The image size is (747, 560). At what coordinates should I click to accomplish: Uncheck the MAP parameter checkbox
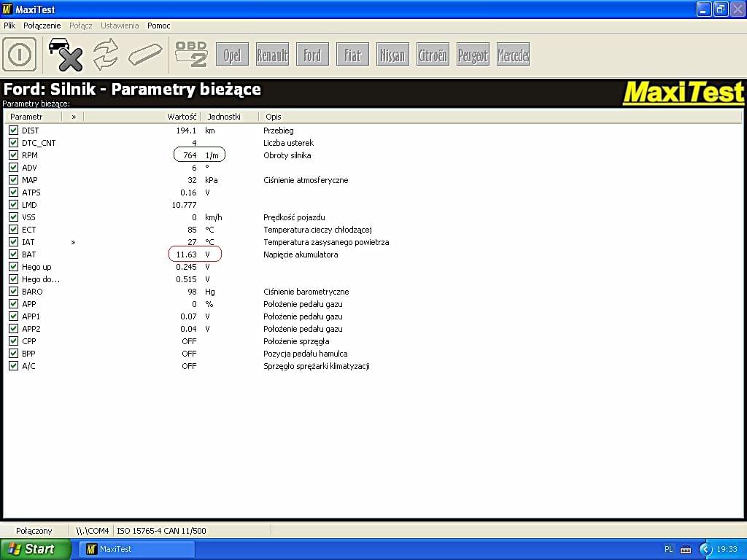pos(13,179)
